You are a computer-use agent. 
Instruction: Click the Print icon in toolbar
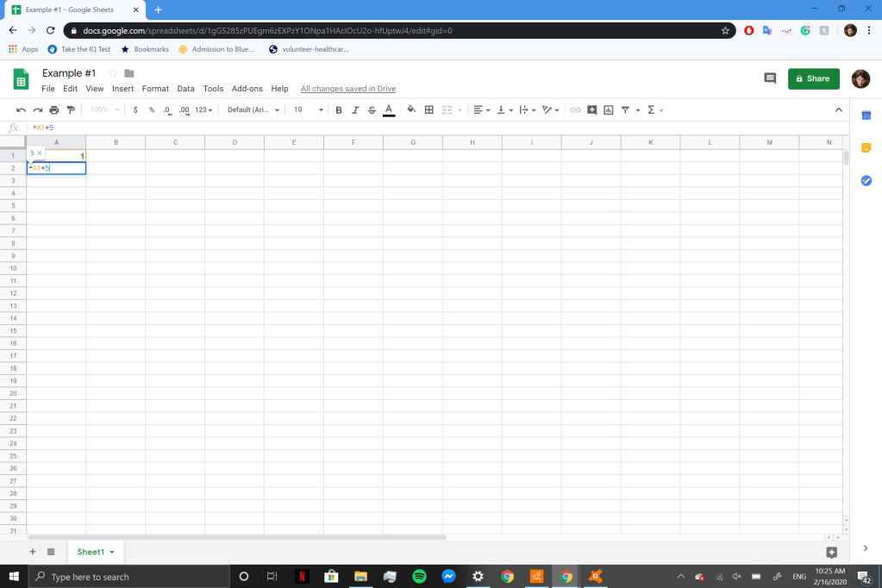(54, 109)
